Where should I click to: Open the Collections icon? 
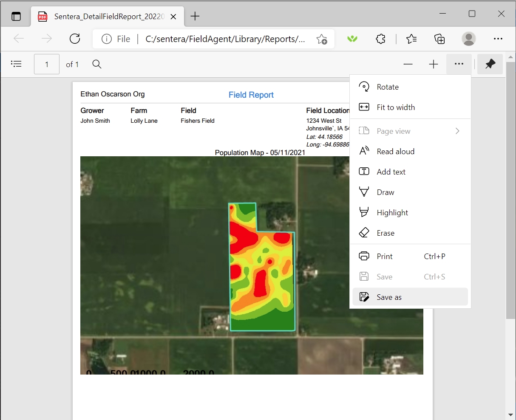pyautogui.click(x=439, y=39)
